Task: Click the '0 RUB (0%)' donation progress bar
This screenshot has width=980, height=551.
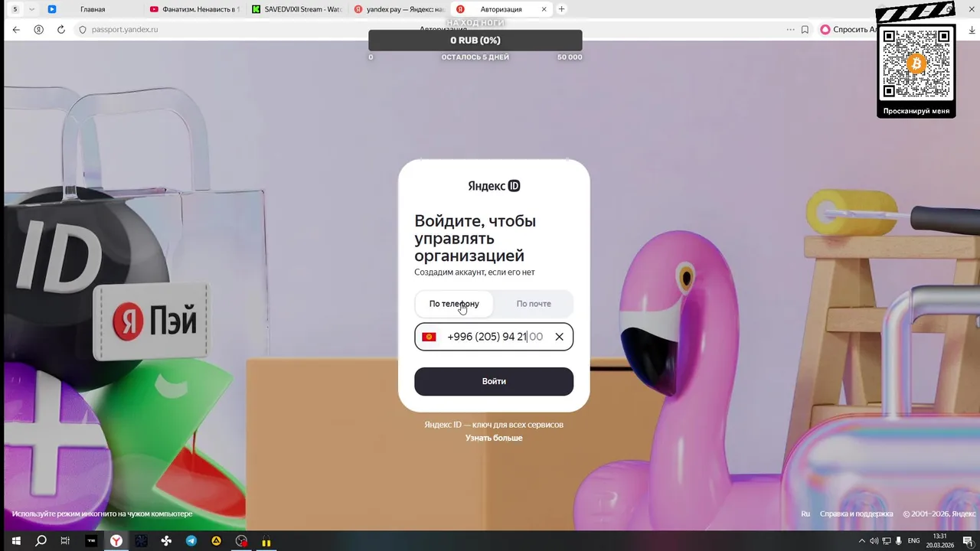Action: coord(475,41)
